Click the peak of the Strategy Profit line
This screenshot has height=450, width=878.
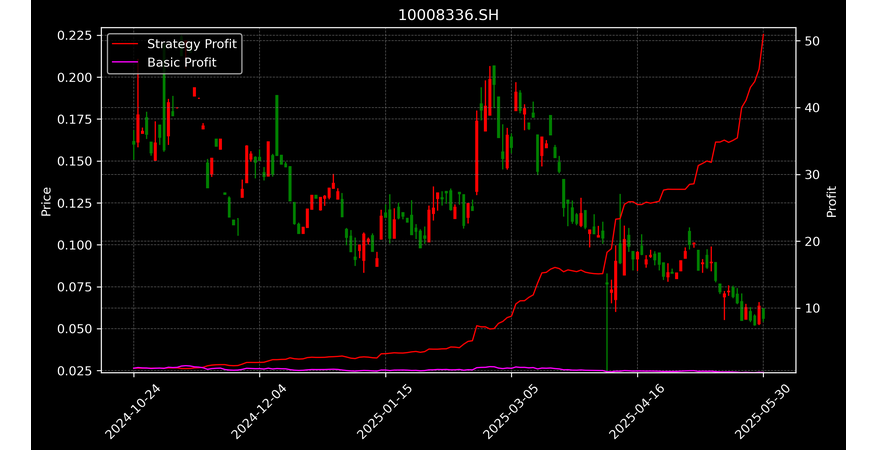pos(763,35)
